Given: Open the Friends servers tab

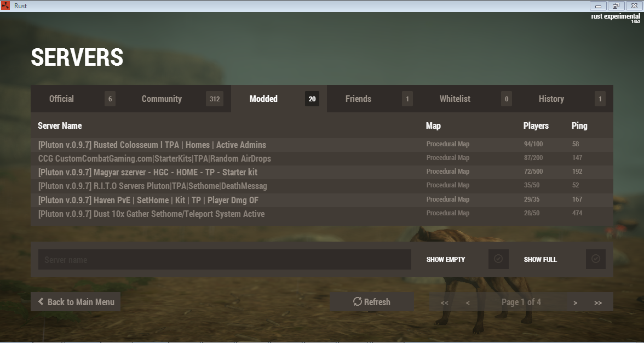Looking at the screenshot, I should pyautogui.click(x=373, y=99).
